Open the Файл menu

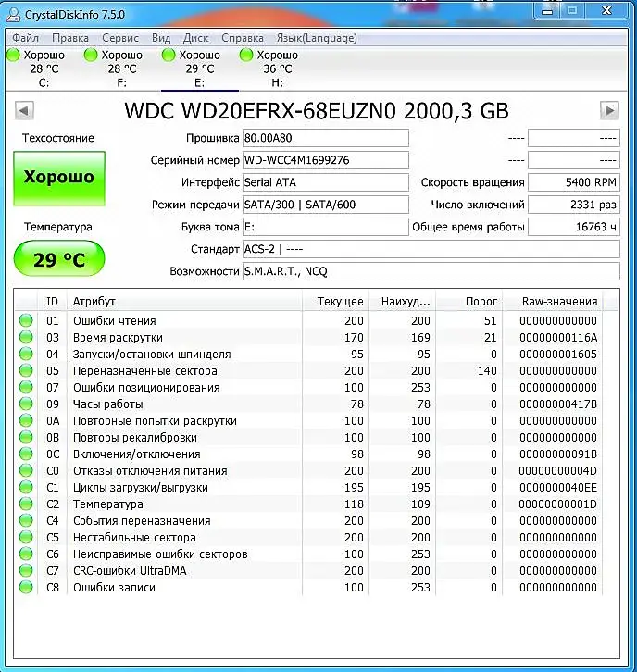click(25, 38)
